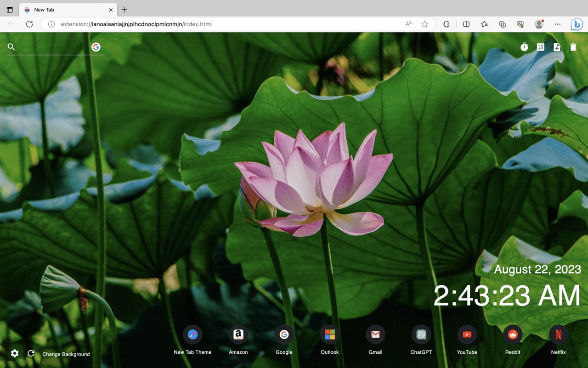Image resolution: width=588 pixels, height=368 pixels.
Task: Reload the current page
Action: point(29,24)
